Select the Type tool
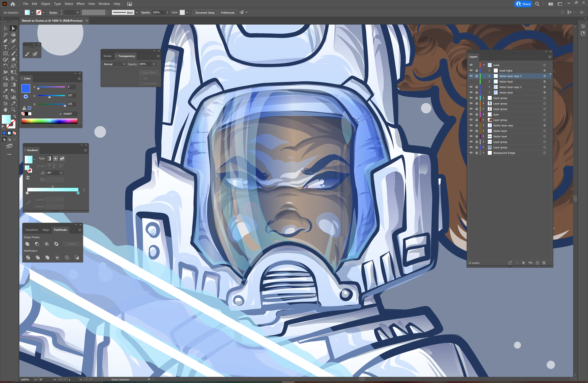This screenshot has width=588, height=383. [x=5, y=47]
